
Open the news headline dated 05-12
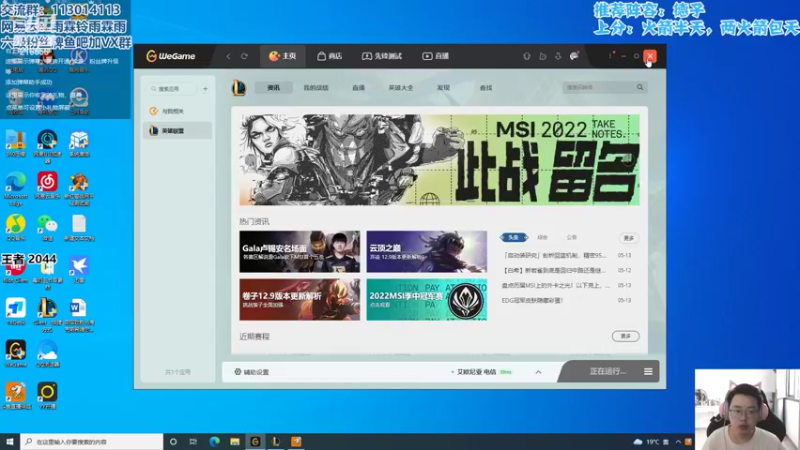point(556,270)
